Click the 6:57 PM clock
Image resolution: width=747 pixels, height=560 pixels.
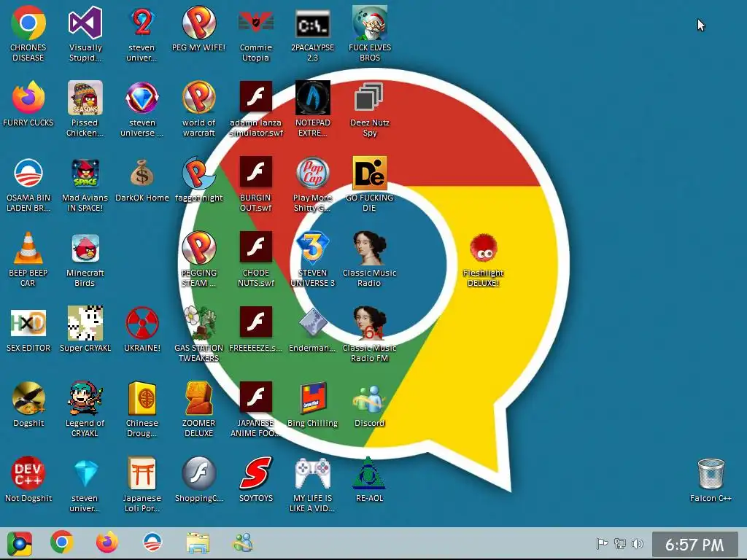point(694,544)
